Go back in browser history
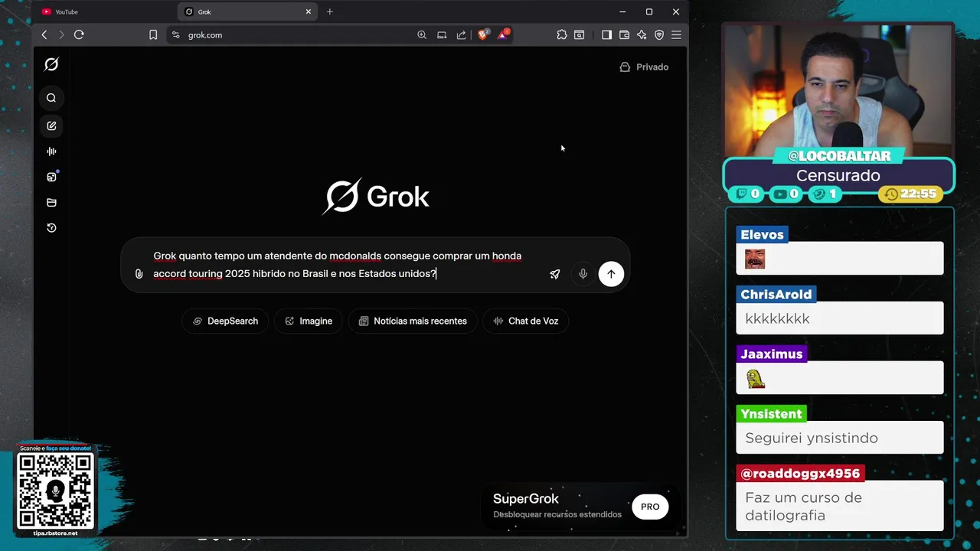The height and width of the screenshot is (551, 980). 44,34
